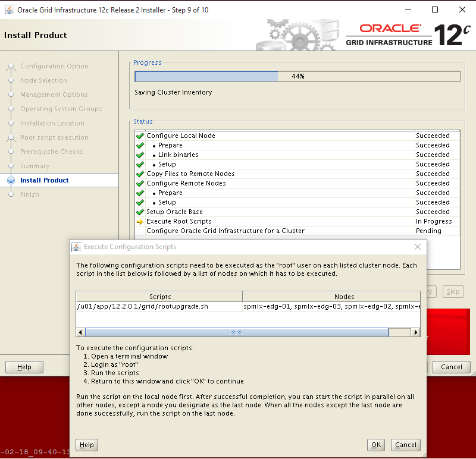Select the nodes cell listing spmlx-edg-01

(x=331, y=306)
